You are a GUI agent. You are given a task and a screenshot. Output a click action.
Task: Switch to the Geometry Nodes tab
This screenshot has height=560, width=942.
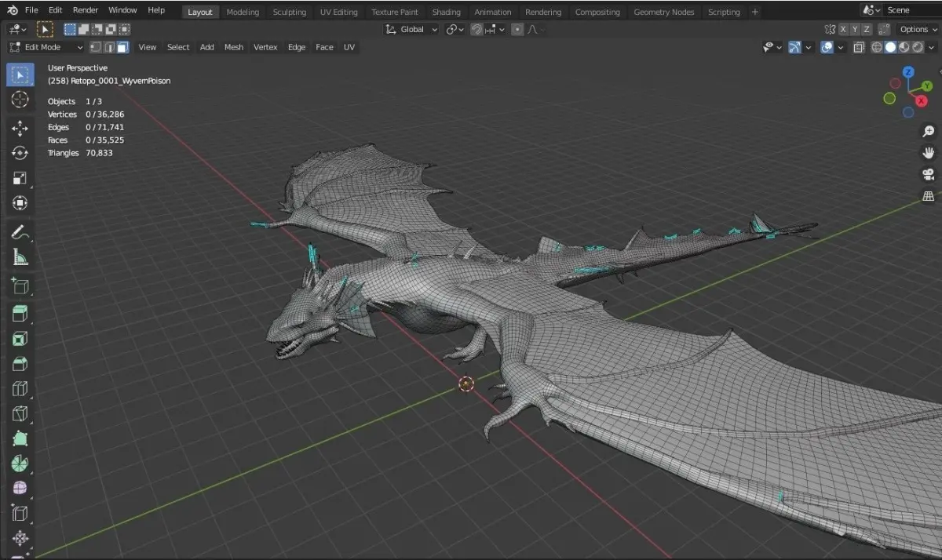pyautogui.click(x=664, y=12)
